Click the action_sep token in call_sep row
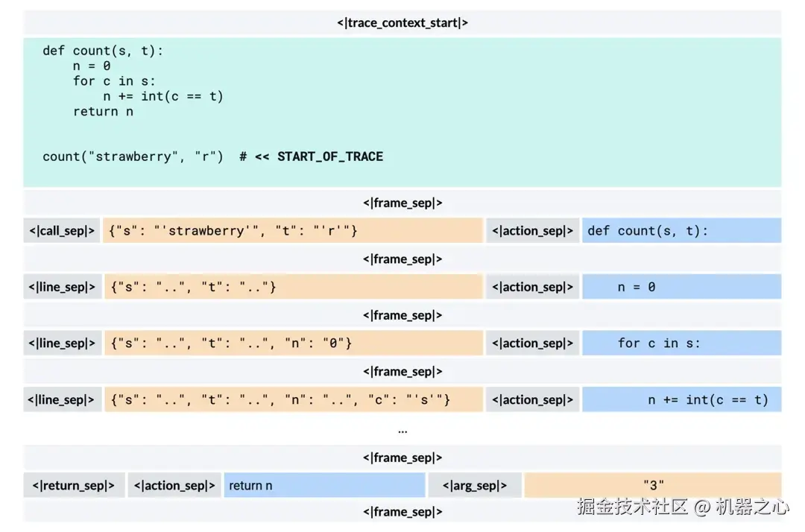This screenshot has height=532, width=805. tap(532, 231)
